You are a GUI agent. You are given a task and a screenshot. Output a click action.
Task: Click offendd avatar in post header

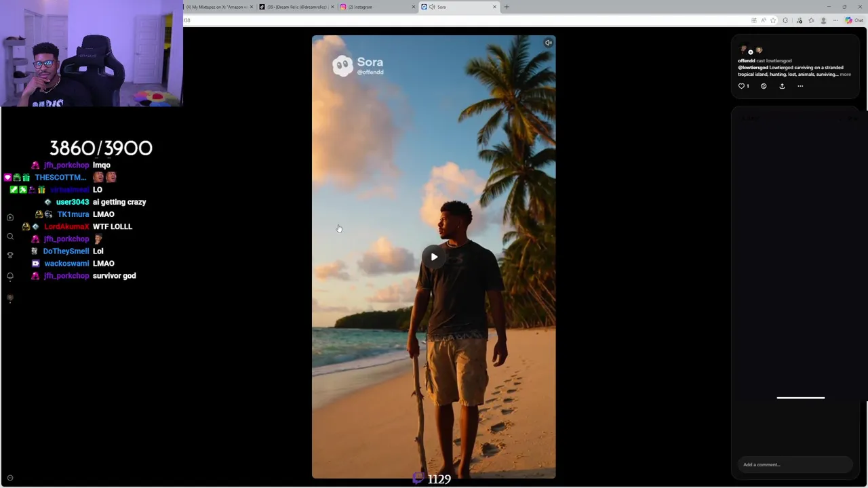[743, 49]
